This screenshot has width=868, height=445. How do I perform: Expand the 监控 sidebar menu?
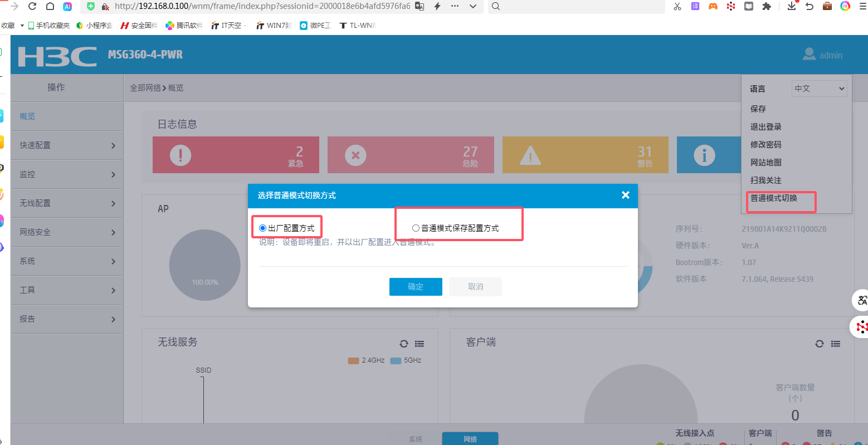click(67, 174)
